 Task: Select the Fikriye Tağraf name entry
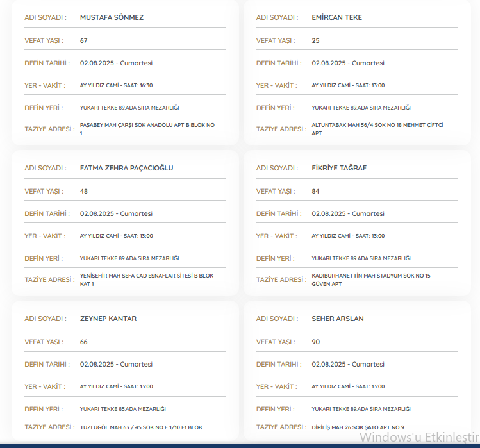(x=339, y=168)
